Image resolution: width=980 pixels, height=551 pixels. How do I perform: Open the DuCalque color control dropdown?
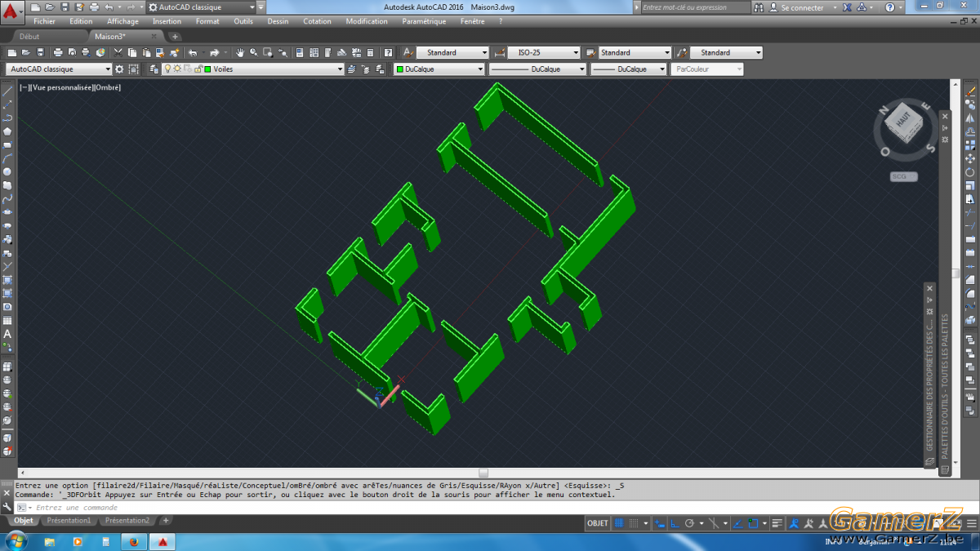[x=440, y=69]
